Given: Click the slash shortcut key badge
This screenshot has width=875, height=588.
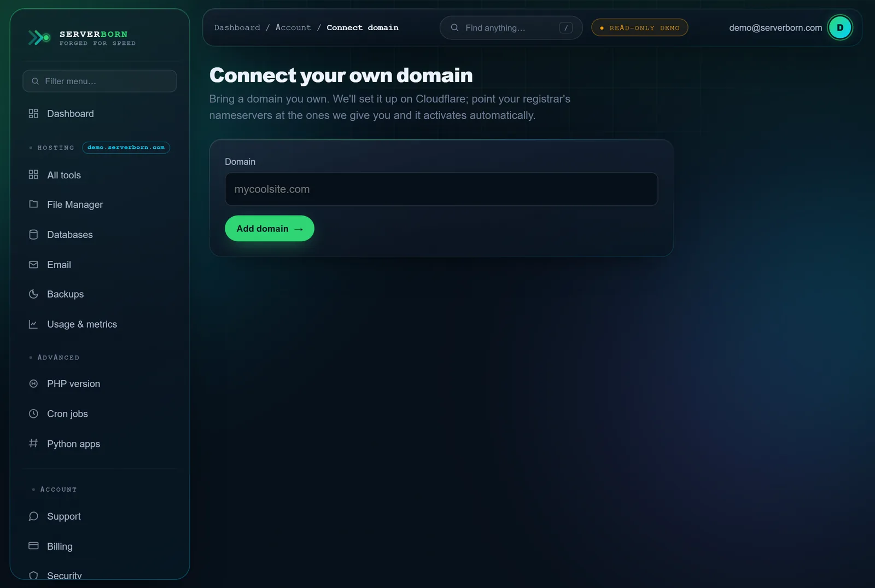Looking at the screenshot, I should pos(566,27).
